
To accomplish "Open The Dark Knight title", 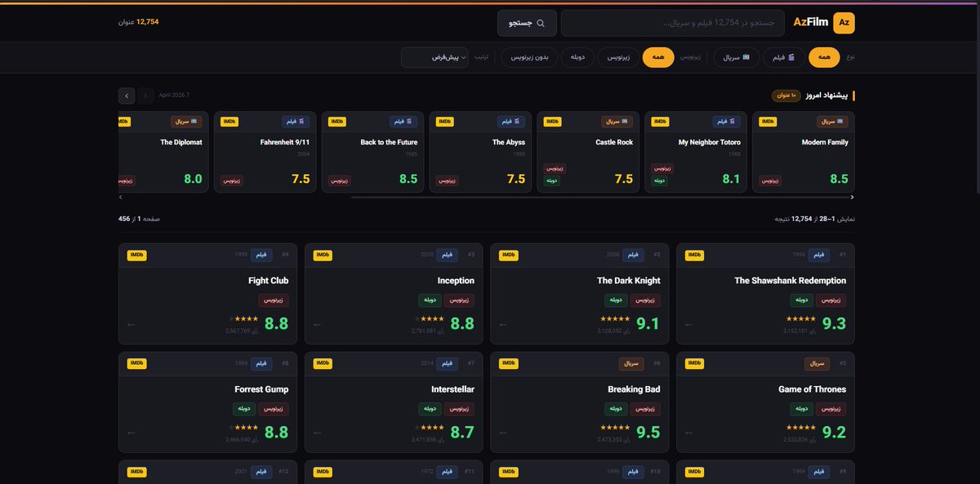I will (x=628, y=281).
